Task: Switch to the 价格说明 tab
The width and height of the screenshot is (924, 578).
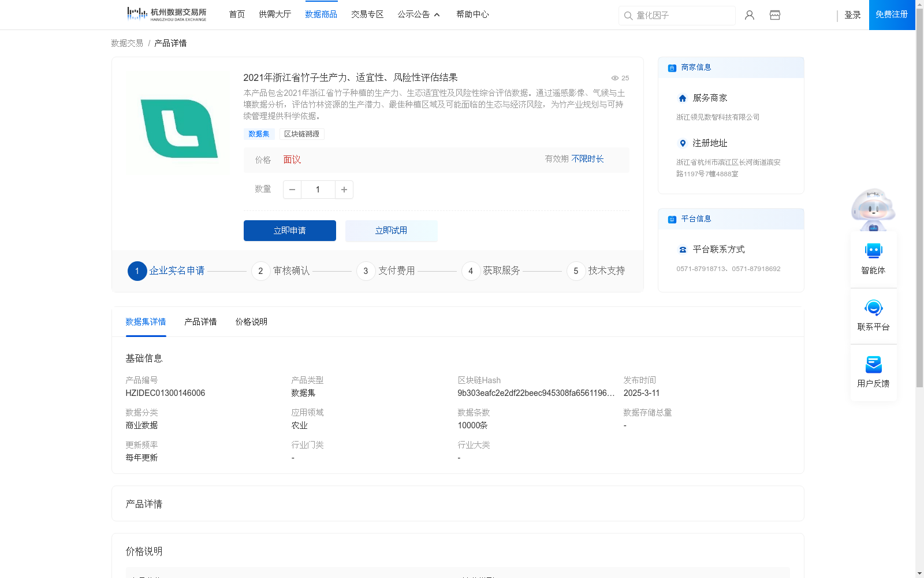Action: 251,322
